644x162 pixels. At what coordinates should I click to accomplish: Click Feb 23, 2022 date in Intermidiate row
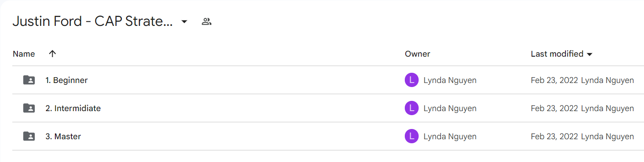tap(554, 108)
